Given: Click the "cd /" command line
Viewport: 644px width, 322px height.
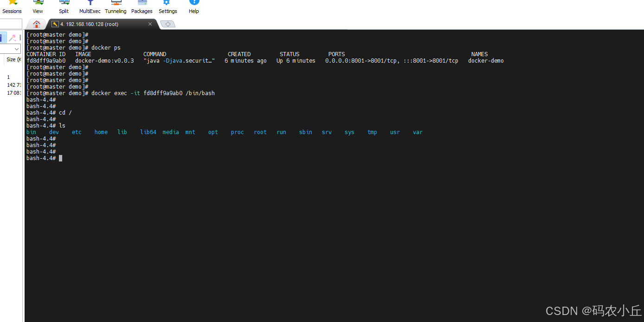Looking at the screenshot, I should pos(49,113).
